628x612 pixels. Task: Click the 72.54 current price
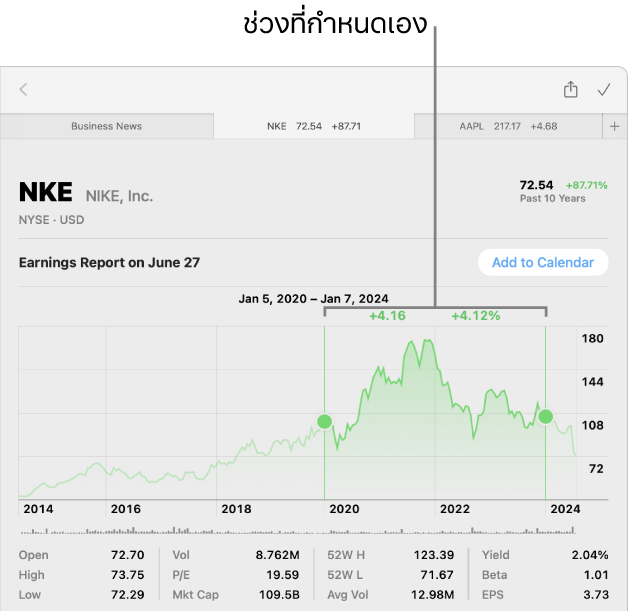pyautogui.click(x=536, y=185)
